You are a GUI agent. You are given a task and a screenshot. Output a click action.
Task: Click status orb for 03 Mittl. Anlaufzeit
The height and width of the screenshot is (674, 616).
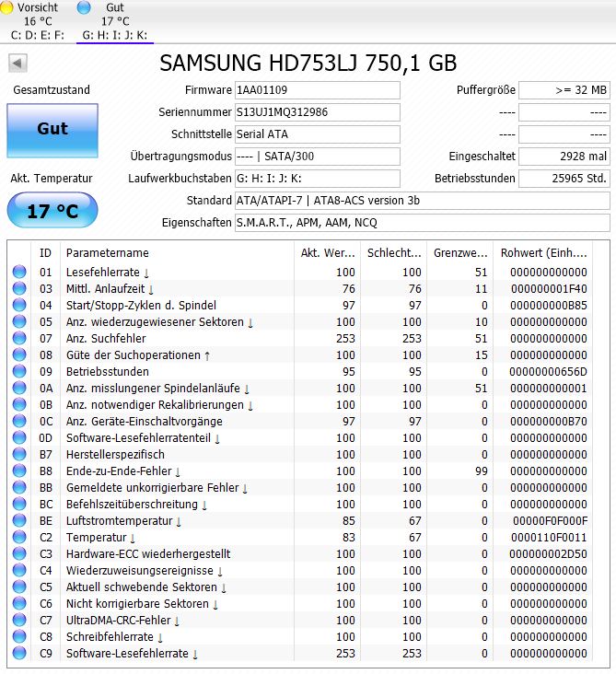pos(19,288)
